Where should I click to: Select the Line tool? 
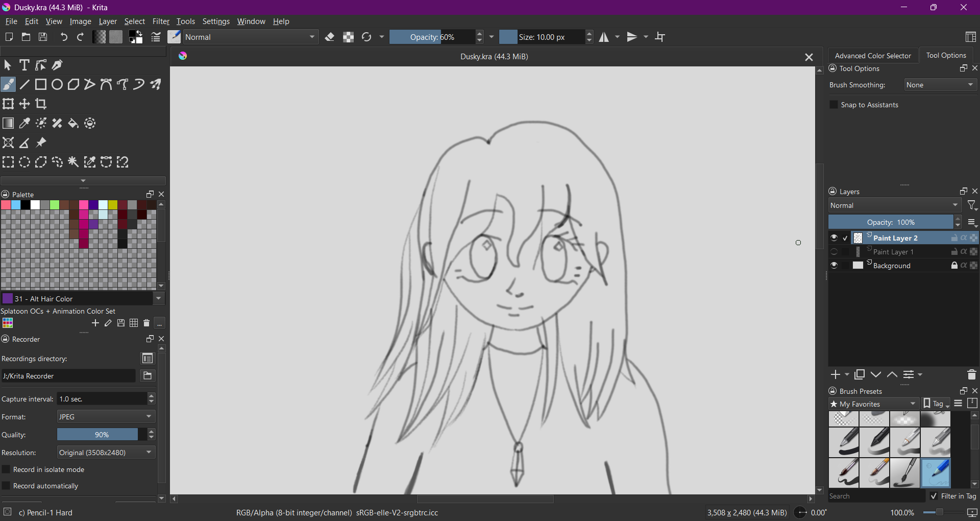point(24,84)
